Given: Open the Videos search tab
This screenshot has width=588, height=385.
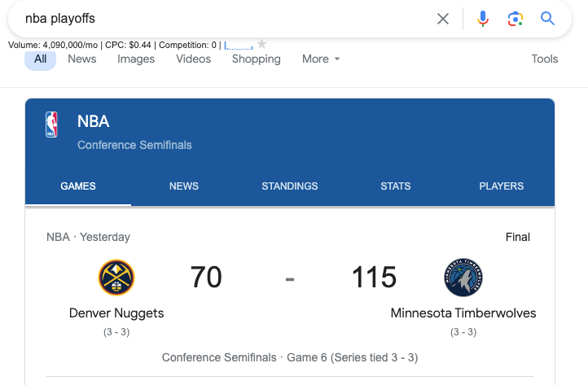Looking at the screenshot, I should (x=194, y=59).
